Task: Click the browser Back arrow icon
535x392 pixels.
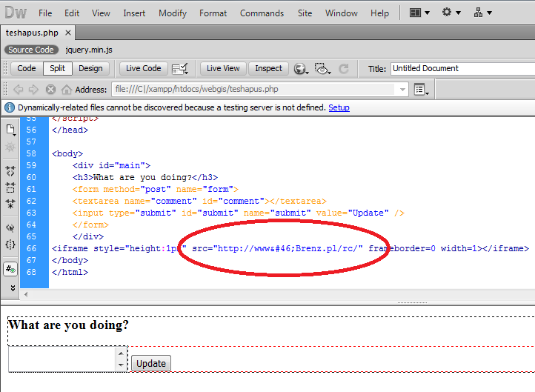Action: [19, 90]
